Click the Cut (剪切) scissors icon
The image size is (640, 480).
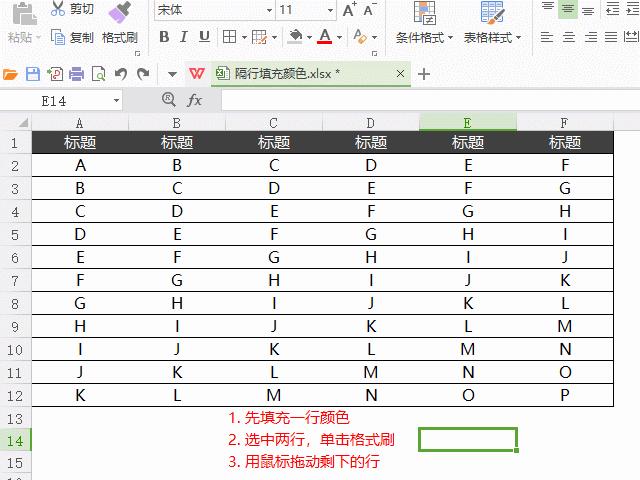(x=58, y=8)
